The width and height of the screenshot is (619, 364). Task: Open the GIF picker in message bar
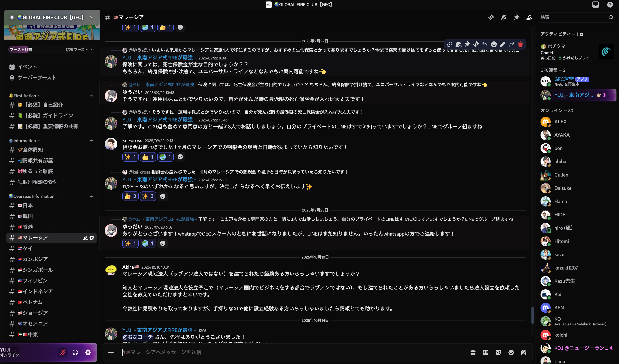[486, 352]
